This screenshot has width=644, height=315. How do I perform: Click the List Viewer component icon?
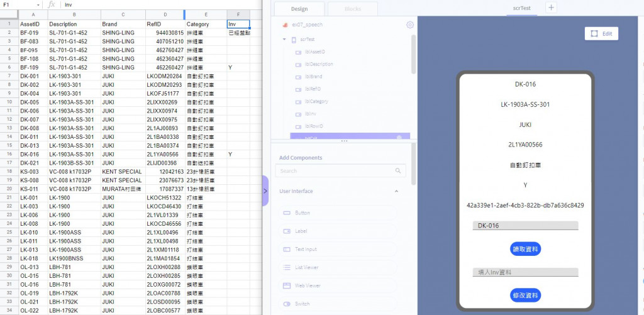287,267
